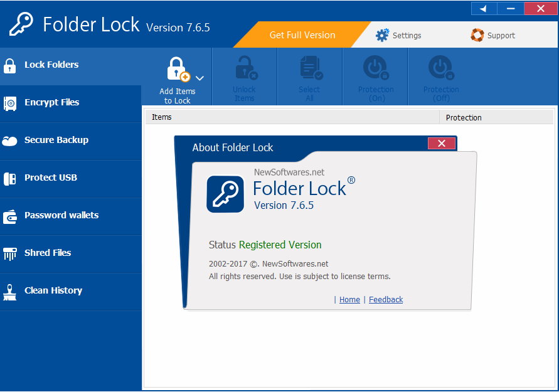Click the brush icon beside Clean History

point(9,292)
